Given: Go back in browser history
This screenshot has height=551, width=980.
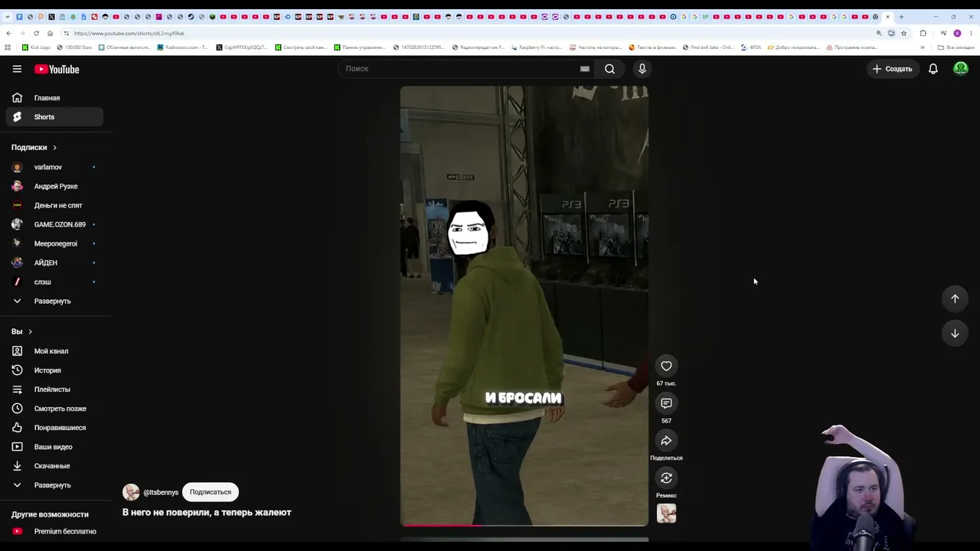Looking at the screenshot, I should 8,34.
